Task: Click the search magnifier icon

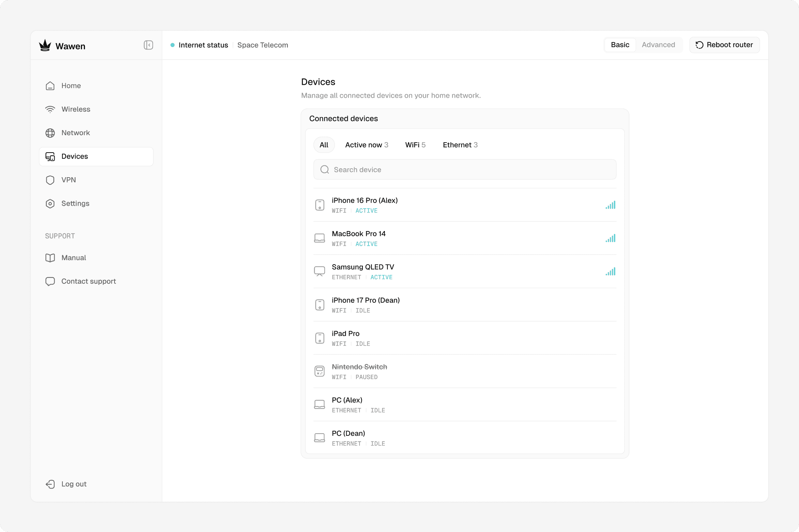Action: coord(325,170)
